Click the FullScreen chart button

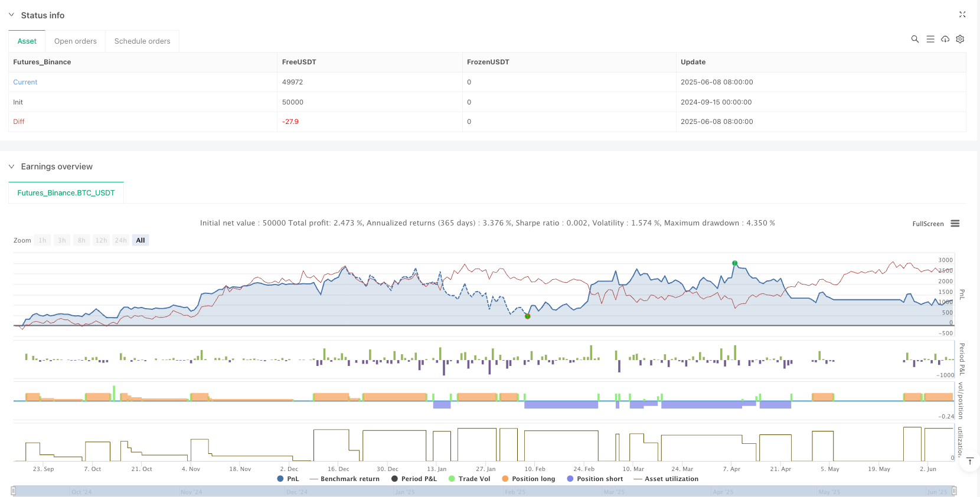(x=927, y=224)
